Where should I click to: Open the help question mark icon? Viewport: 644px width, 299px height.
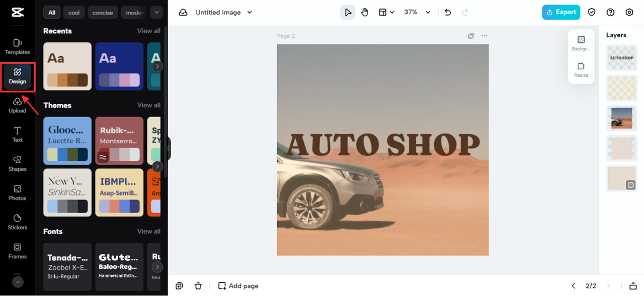click(610, 13)
